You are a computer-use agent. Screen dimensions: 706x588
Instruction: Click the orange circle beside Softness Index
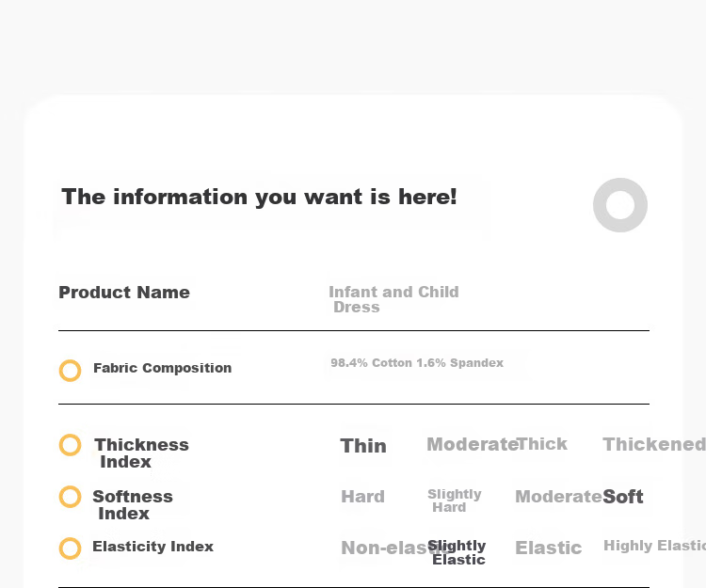pos(71,497)
